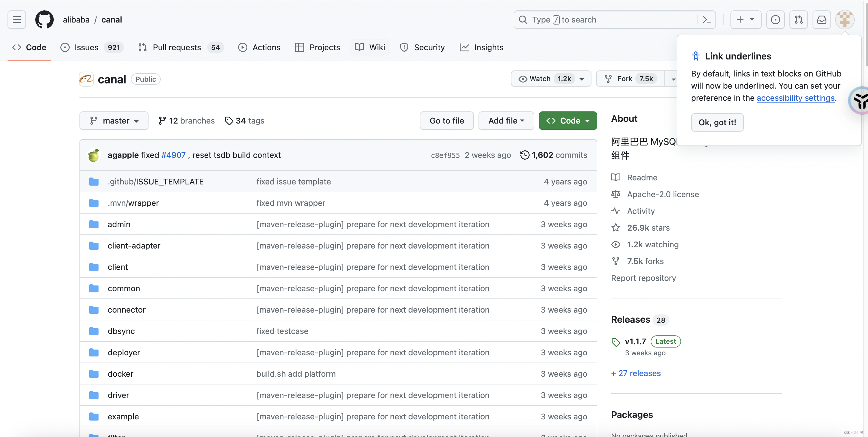Open 'build.sh add platform' commit message

[x=296, y=374]
